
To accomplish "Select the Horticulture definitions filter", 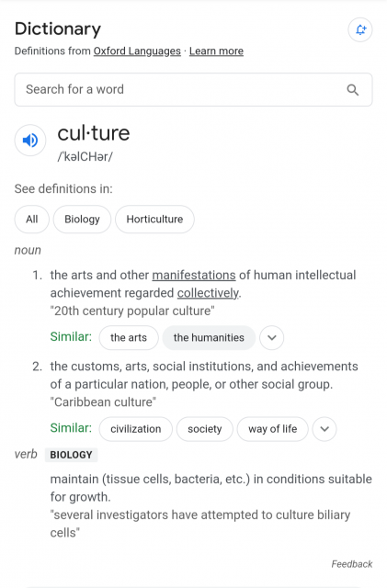I will click(x=154, y=219).
